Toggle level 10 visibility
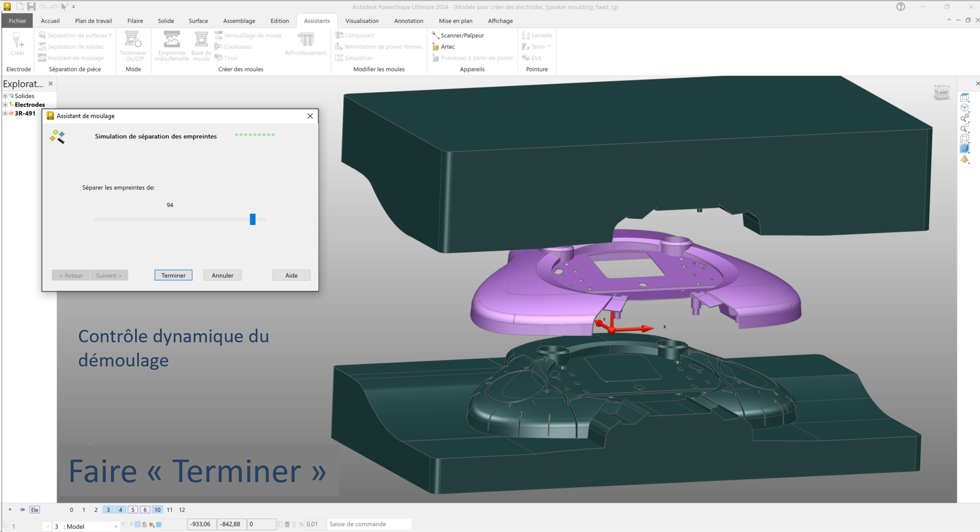This screenshot has width=980, height=532. [157, 510]
